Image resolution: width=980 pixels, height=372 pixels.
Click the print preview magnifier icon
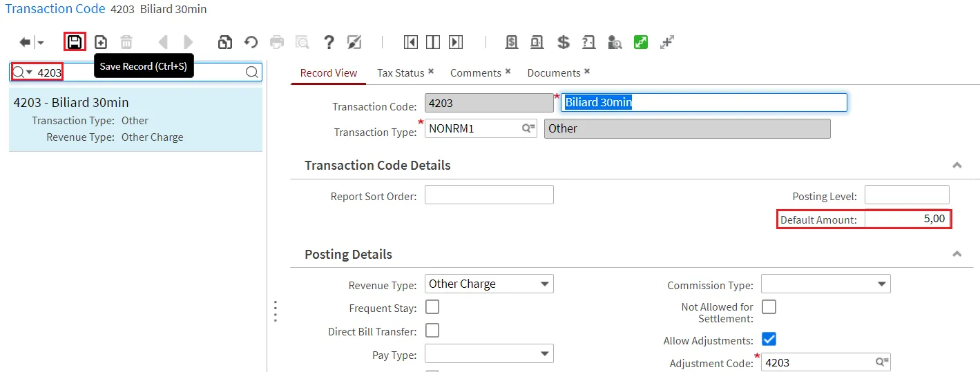coord(302,42)
